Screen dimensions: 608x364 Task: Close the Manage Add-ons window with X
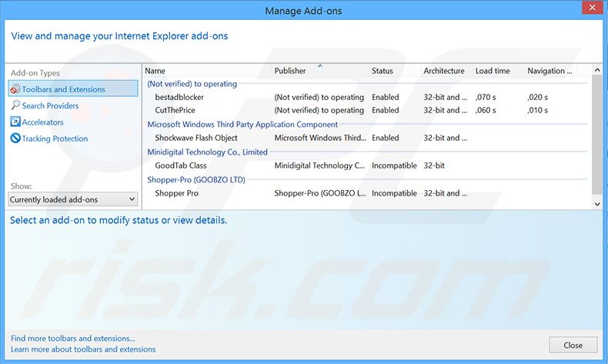592,8
